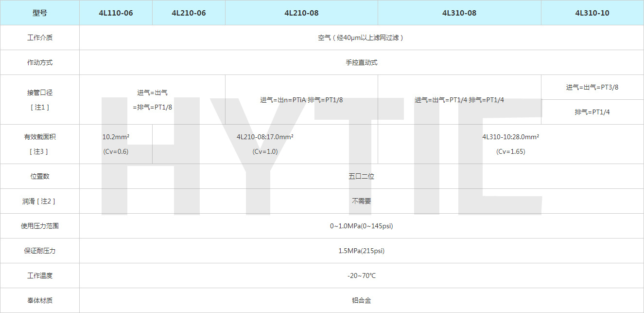Viewport: 644px width, 313px height.
Task: Click the [ 注3 ] note text
Action: pos(40,151)
